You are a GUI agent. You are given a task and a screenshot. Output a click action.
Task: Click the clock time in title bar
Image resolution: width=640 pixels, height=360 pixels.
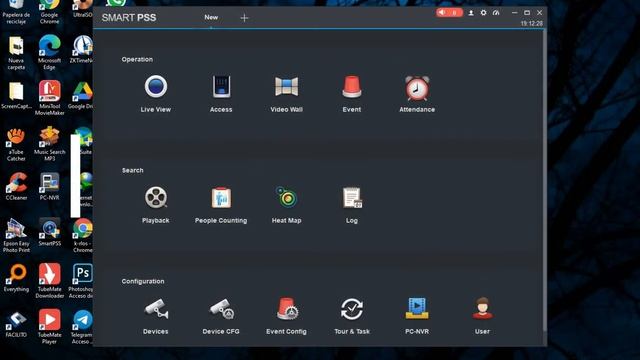point(531,24)
